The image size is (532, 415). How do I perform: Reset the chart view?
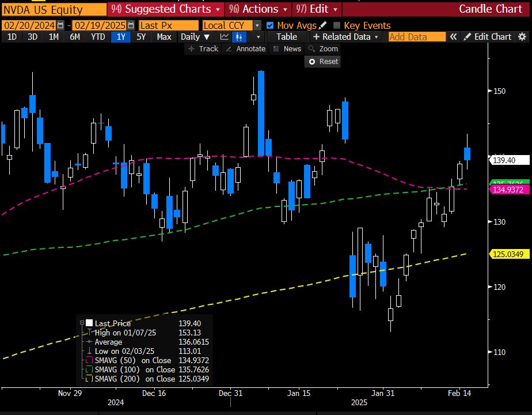323,62
